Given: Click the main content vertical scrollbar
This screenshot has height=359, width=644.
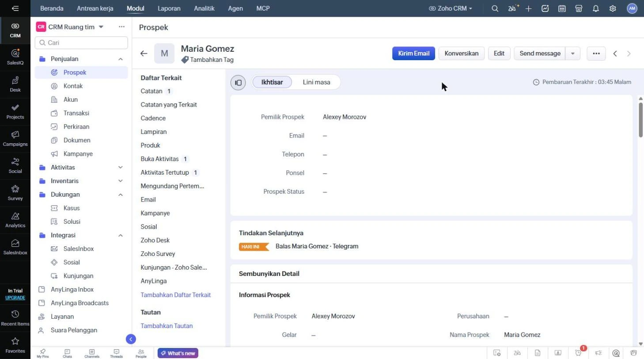Looking at the screenshot, I should [x=641, y=120].
